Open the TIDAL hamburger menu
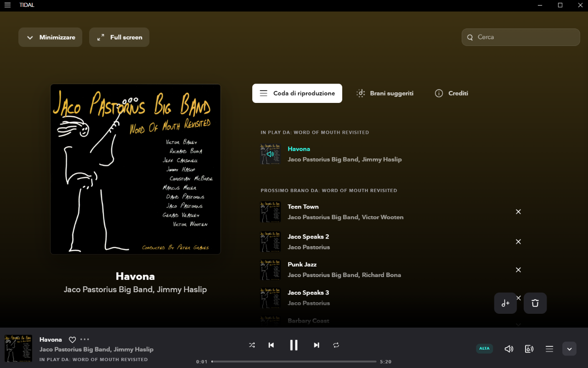Screen dimensions: 588x368 (7, 5)
